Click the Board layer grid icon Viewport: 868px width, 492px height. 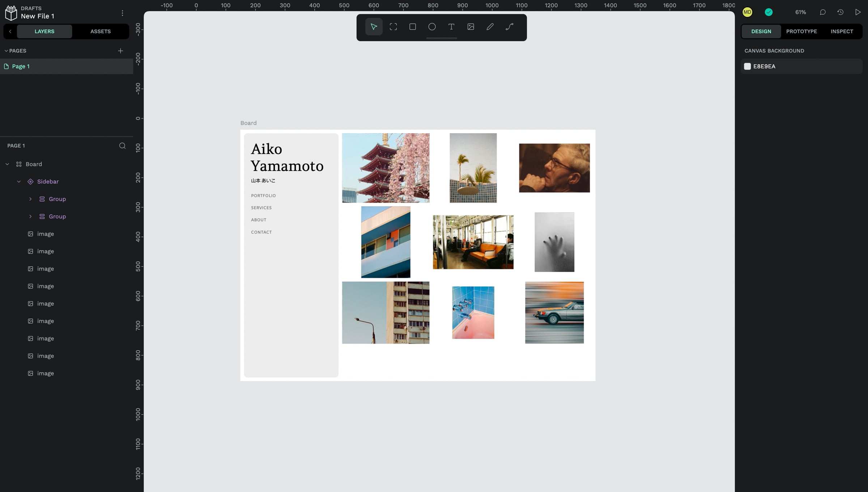pos(19,164)
